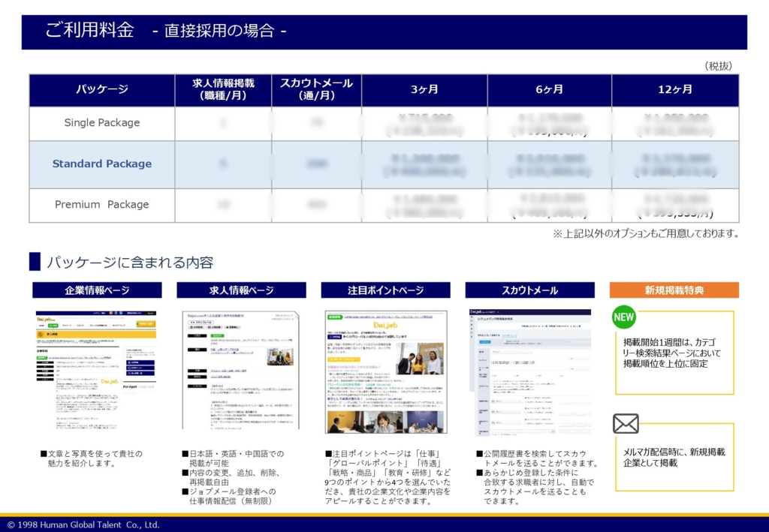
Task: Select the Premium Package row label
Action: pos(102,204)
